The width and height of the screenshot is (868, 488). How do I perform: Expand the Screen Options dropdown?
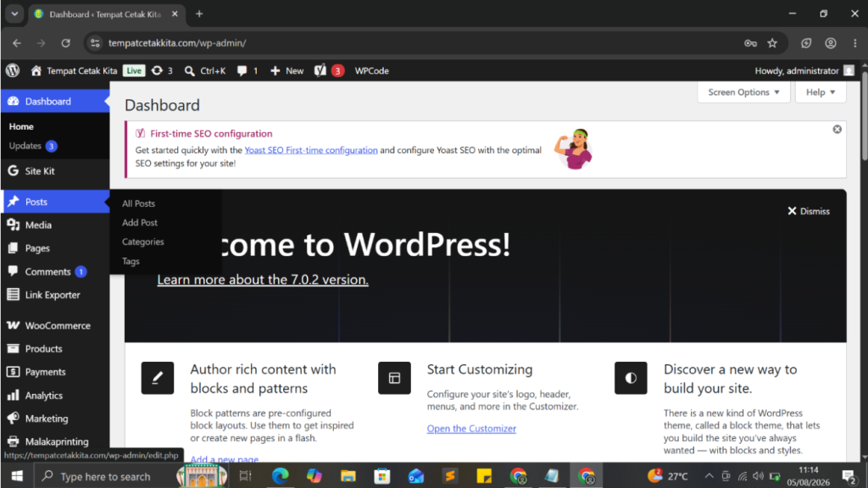pyautogui.click(x=743, y=91)
